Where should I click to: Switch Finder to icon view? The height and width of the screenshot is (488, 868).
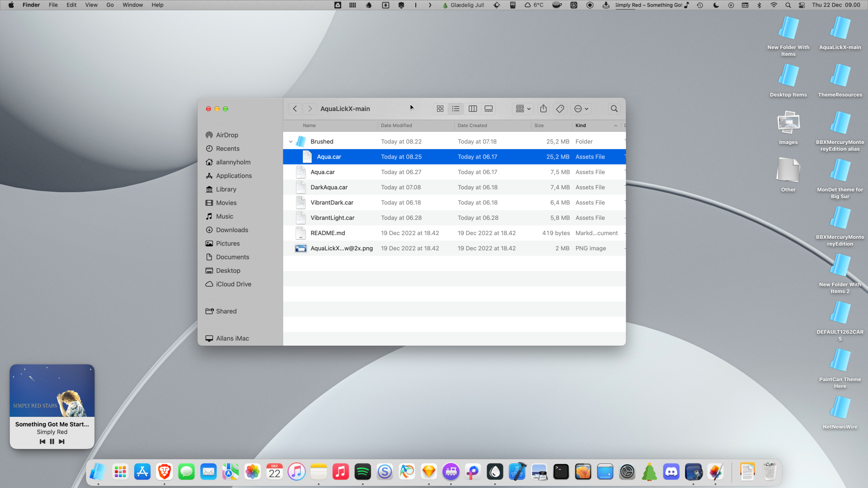pos(440,109)
